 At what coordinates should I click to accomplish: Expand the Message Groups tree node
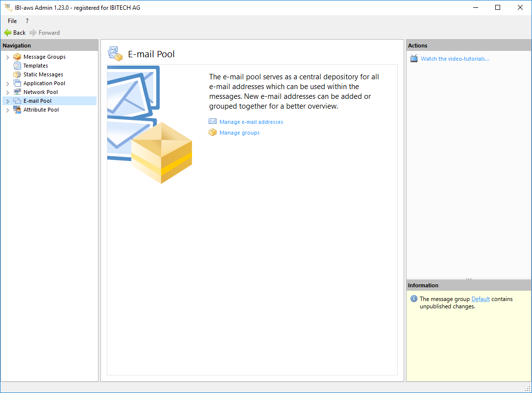(x=7, y=57)
